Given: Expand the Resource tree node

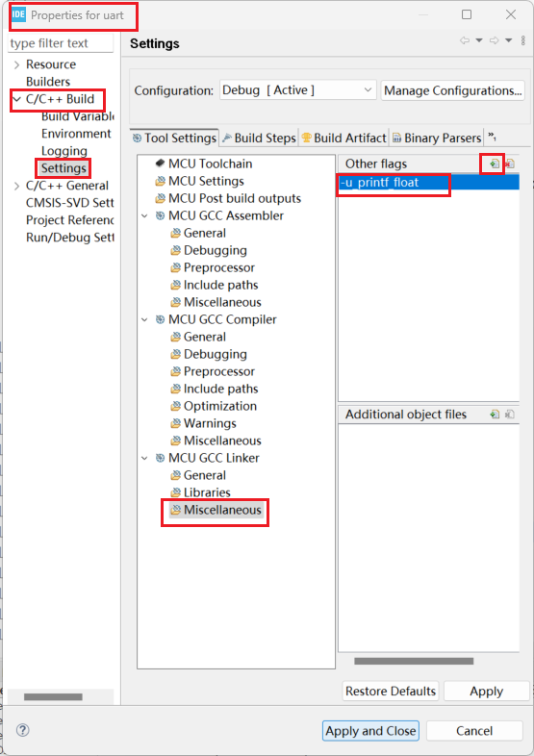Looking at the screenshot, I should point(17,64).
